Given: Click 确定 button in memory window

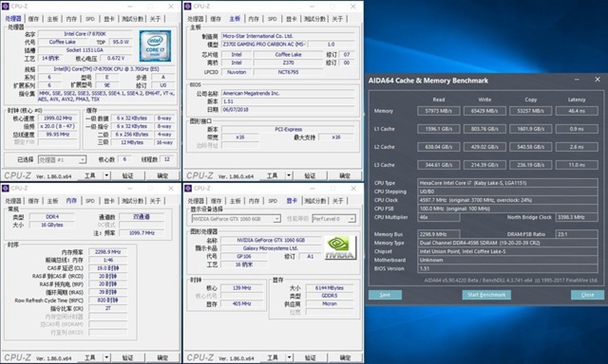Looking at the screenshot, I should pos(163,357).
